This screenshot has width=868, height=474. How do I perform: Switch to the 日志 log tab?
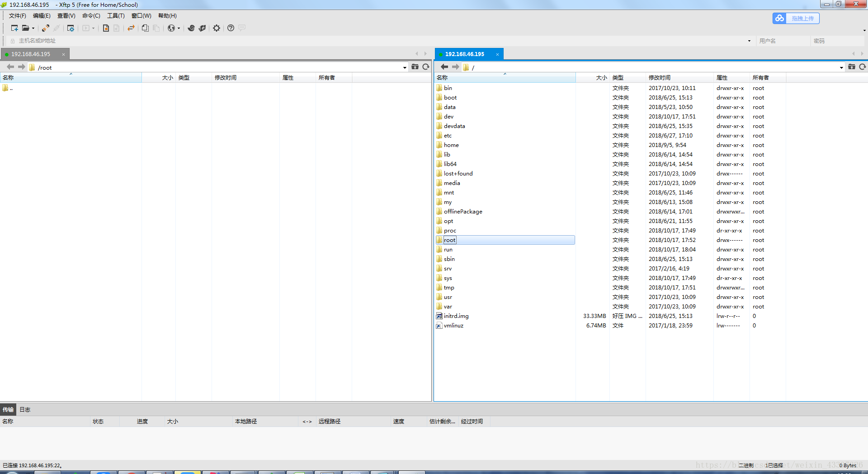click(25, 410)
